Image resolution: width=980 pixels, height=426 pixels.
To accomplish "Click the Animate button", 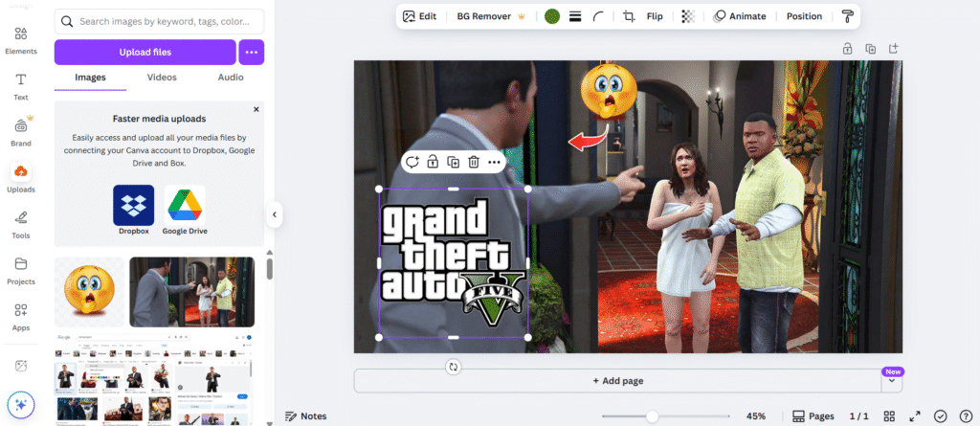I will (740, 16).
